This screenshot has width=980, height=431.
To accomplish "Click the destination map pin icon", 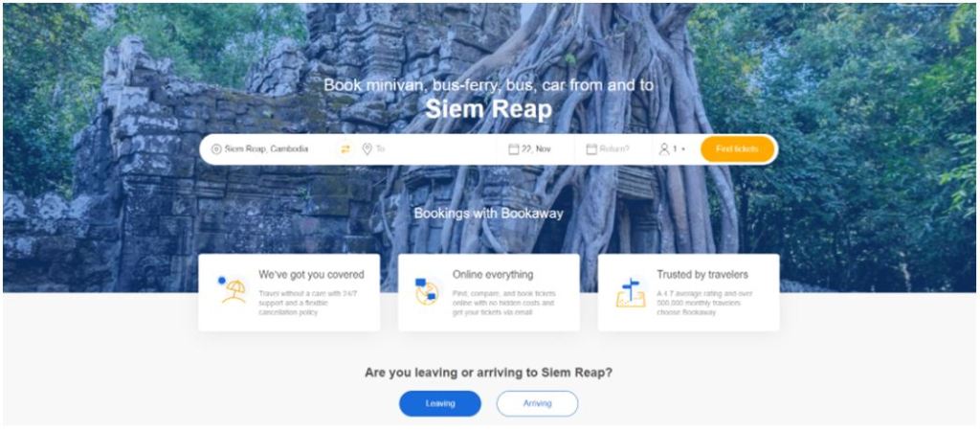I will click(367, 149).
